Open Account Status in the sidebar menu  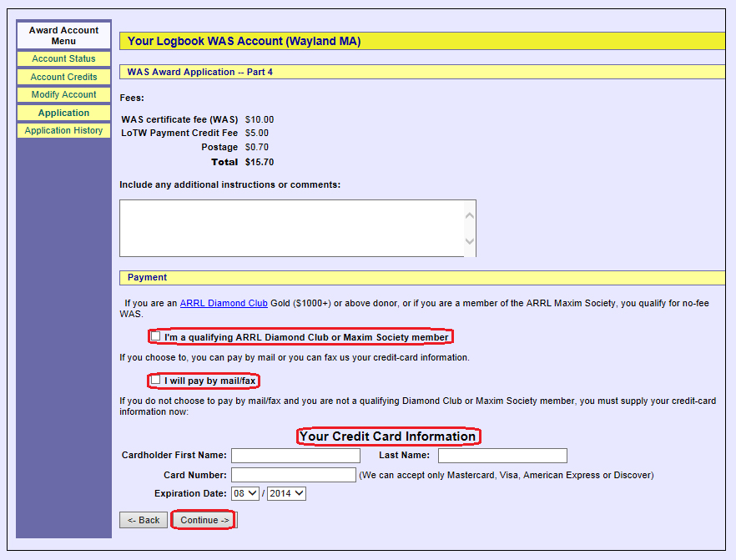pos(63,59)
